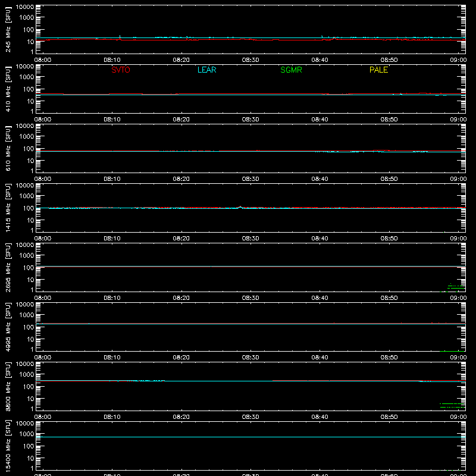Click the red SVTO legend label
The height and width of the screenshot is (476, 476).
(121, 70)
